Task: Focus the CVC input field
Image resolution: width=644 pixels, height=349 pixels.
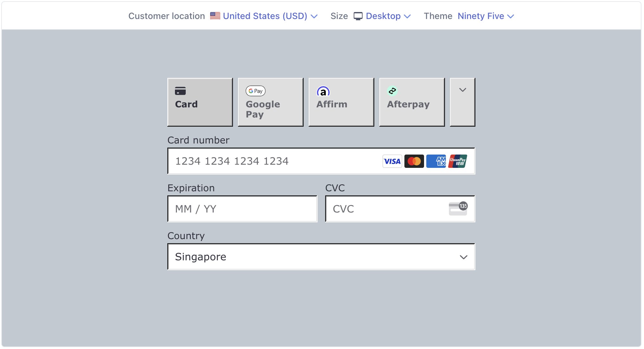Action: pyautogui.click(x=400, y=209)
